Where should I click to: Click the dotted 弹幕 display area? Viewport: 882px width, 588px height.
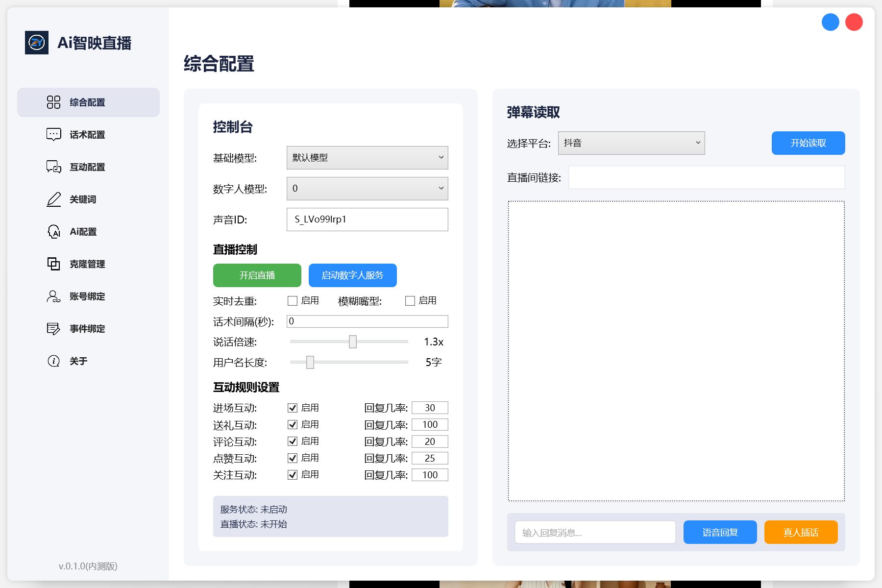[x=676, y=351]
